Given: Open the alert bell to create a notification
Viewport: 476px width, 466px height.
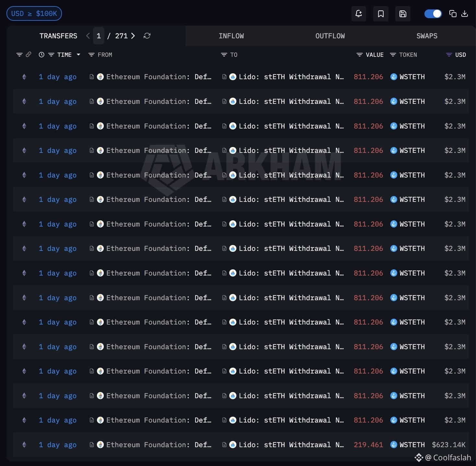Looking at the screenshot, I should (x=359, y=14).
